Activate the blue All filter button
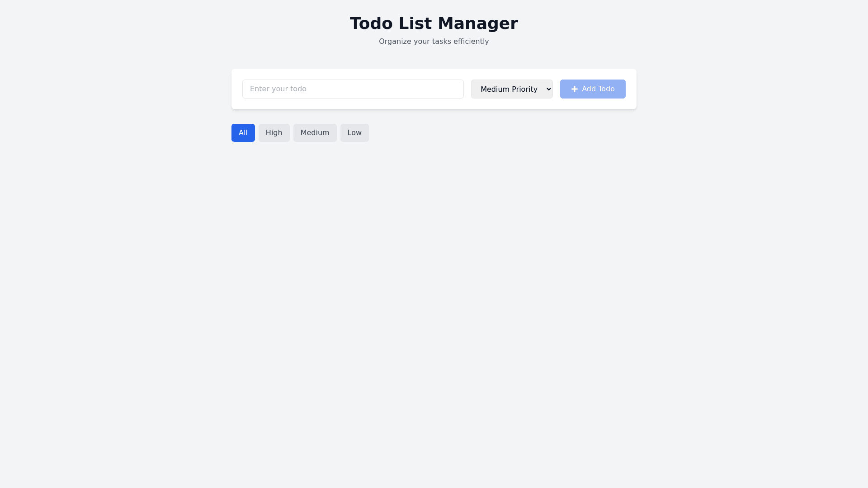This screenshot has width=868, height=488. pos(243,133)
